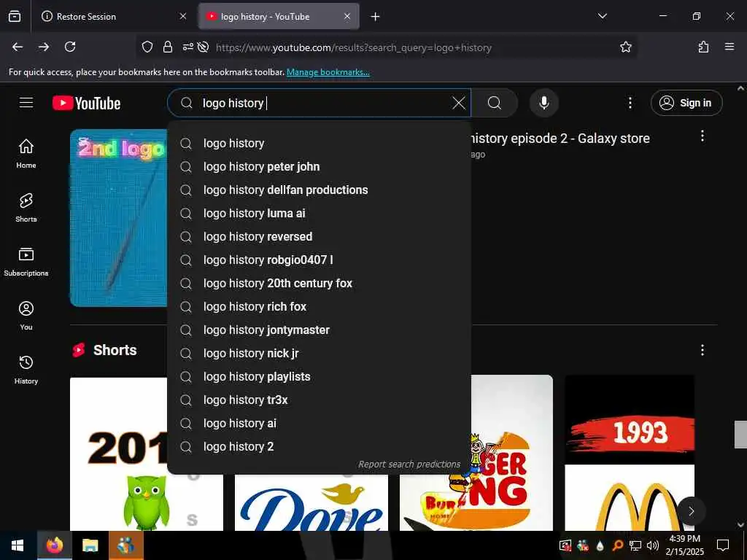Open the 2nd logo video thumbnail
The height and width of the screenshot is (560, 747).
[x=119, y=218]
